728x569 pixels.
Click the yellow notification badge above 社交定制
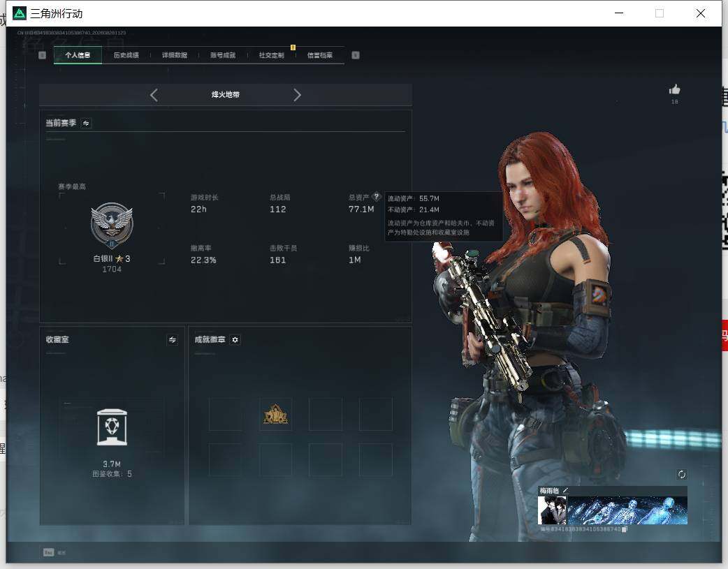(x=293, y=47)
